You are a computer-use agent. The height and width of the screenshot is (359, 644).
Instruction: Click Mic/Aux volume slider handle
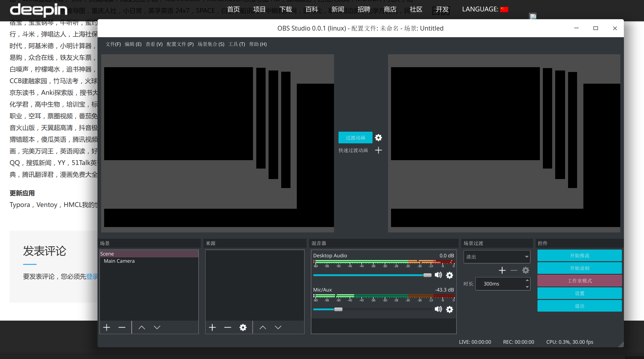click(x=338, y=309)
